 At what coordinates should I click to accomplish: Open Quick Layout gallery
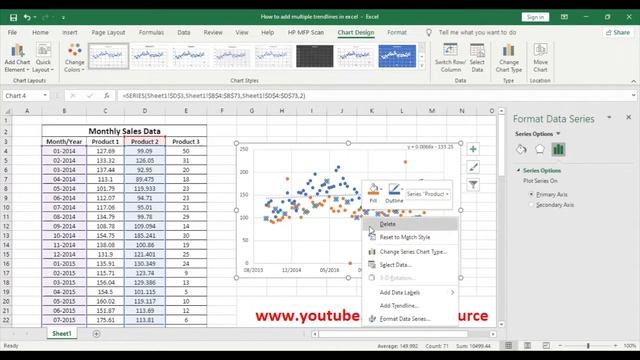point(43,58)
